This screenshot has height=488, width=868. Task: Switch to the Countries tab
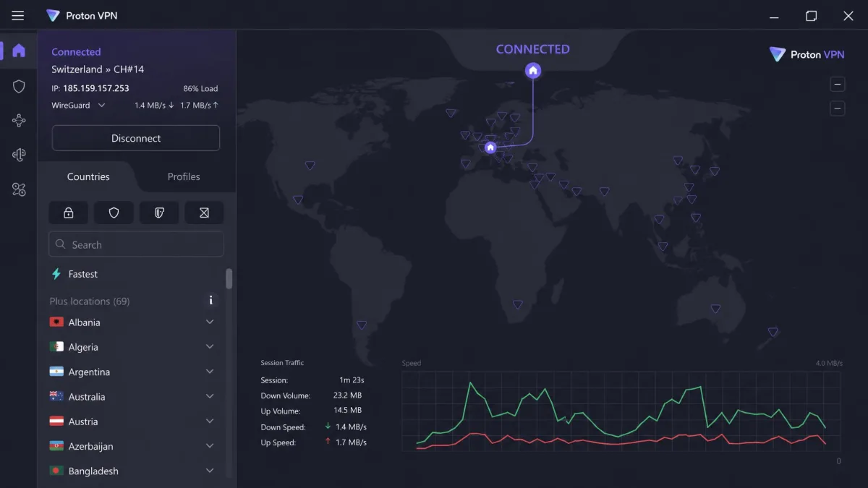tap(88, 176)
